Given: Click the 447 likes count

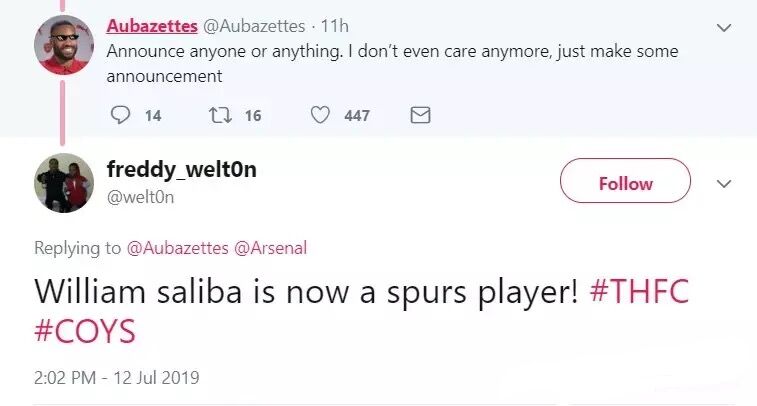Looking at the screenshot, I should pyautogui.click(x=357, y=115).
